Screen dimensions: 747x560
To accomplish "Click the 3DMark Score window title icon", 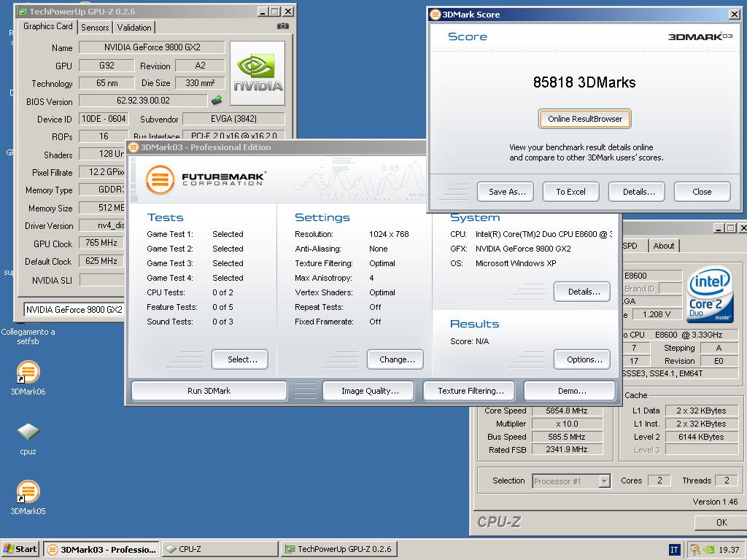I will (x=436, y=15).
